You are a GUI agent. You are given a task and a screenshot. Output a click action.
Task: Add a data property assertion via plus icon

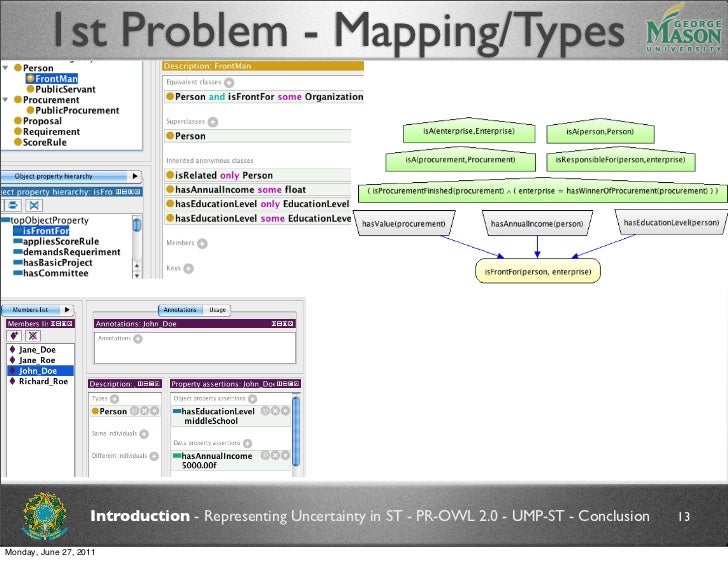[247, 444]
